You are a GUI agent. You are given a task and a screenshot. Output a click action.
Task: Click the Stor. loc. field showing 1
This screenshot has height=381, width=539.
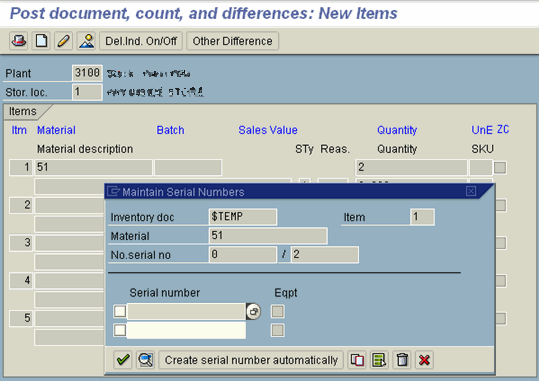pos(87,92)
